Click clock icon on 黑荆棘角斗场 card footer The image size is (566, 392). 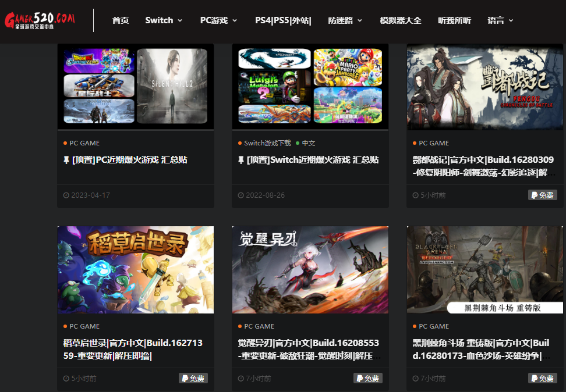click(x=416, y=379)
